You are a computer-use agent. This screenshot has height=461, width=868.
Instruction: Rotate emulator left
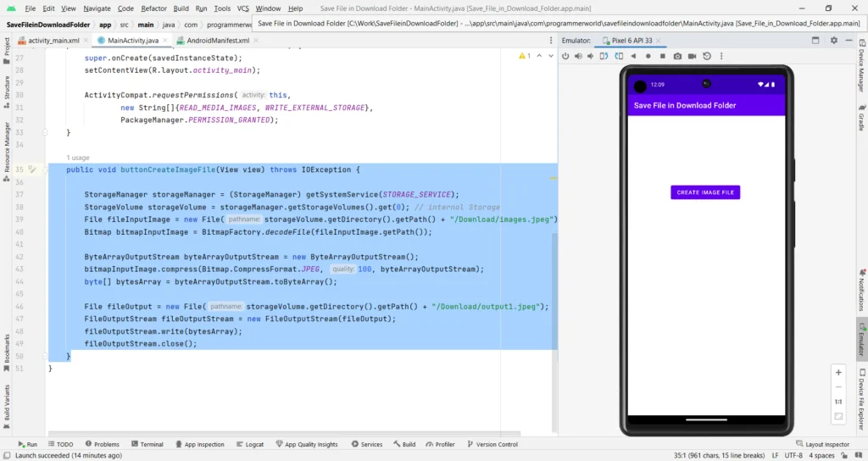click(604, 56)
